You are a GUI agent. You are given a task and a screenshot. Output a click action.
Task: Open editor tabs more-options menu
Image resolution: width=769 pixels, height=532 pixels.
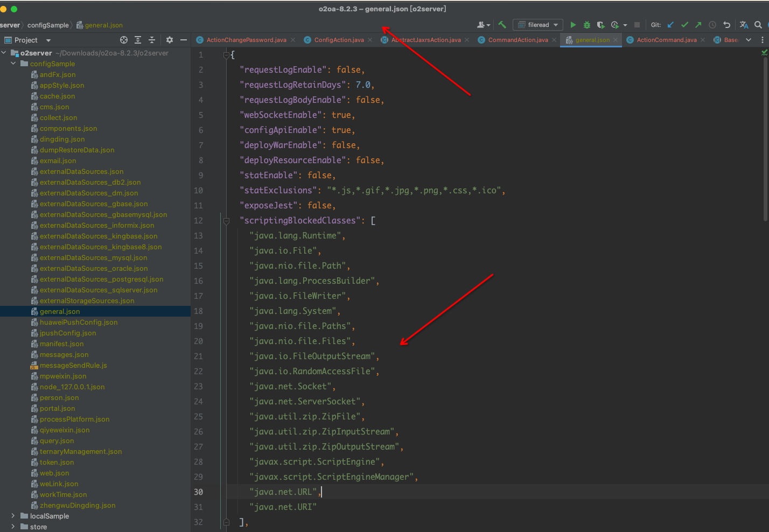click(762, 40)
